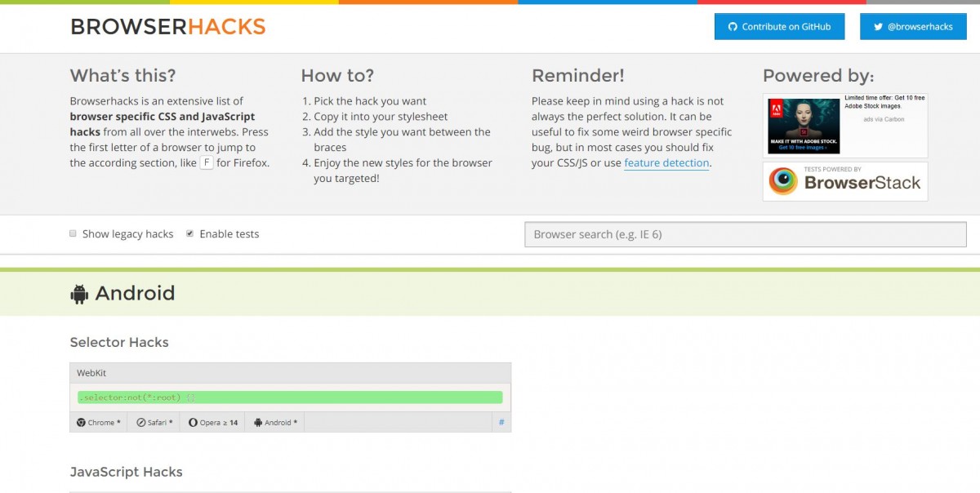Open the Adobe Stock ad image

804,126
